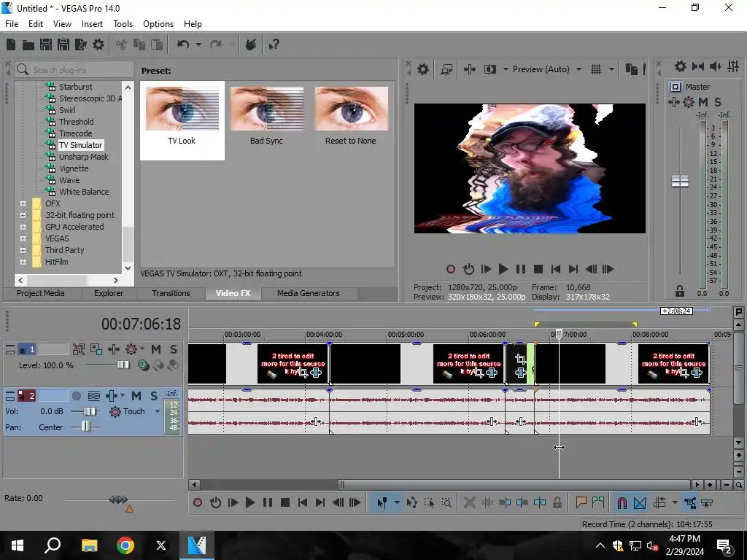
Task: Mute video track 1
Action: (156, 349)
